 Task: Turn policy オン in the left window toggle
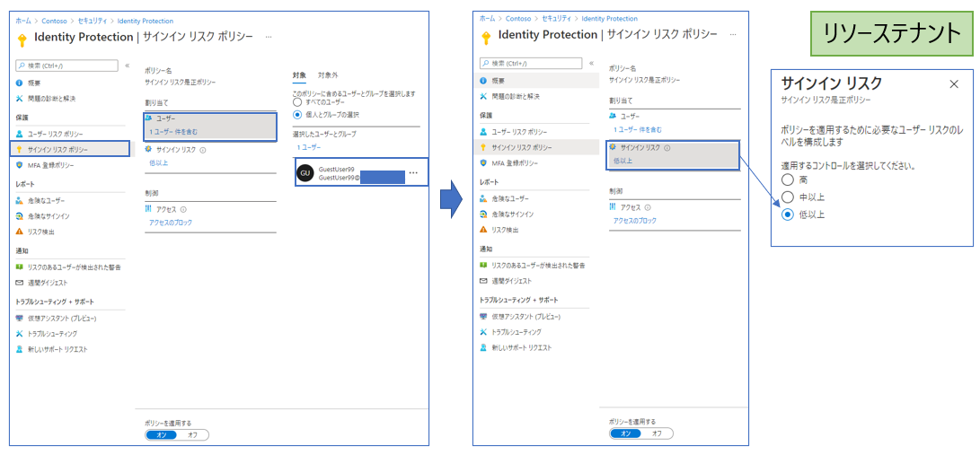(x=162, y=435)
